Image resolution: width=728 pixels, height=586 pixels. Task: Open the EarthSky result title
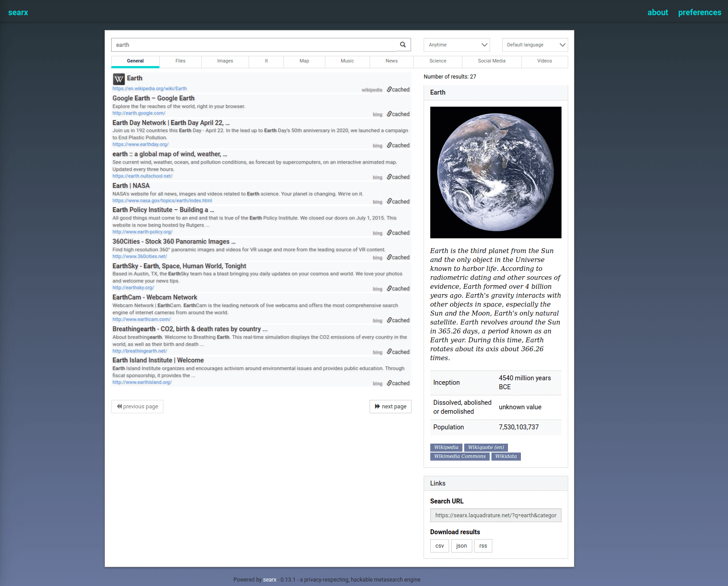(179, 266)
